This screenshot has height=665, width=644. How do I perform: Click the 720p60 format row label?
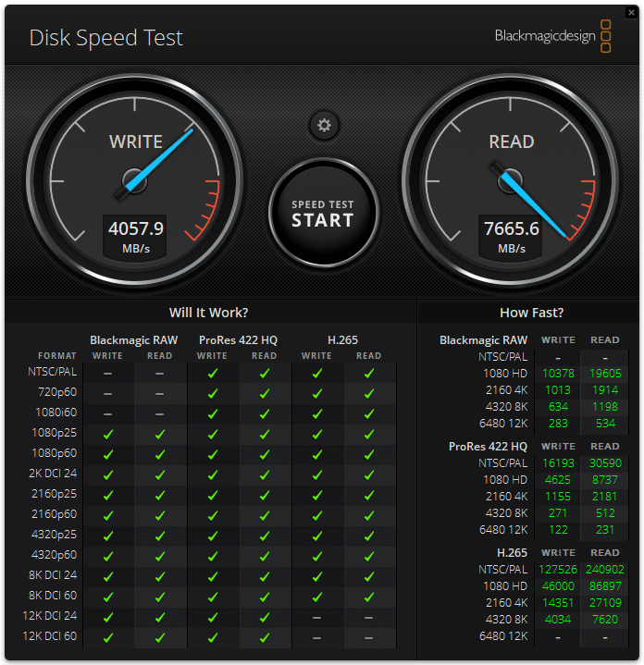[x=57, y=392]
